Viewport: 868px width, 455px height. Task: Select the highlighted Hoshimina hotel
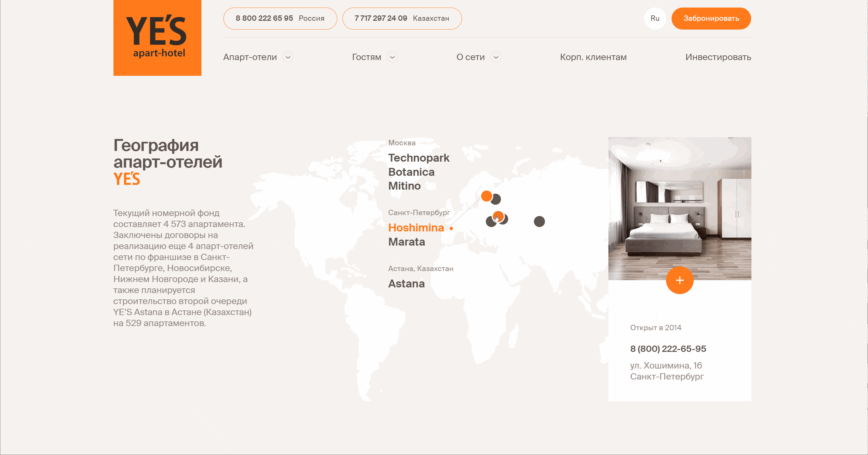(416, 228)
